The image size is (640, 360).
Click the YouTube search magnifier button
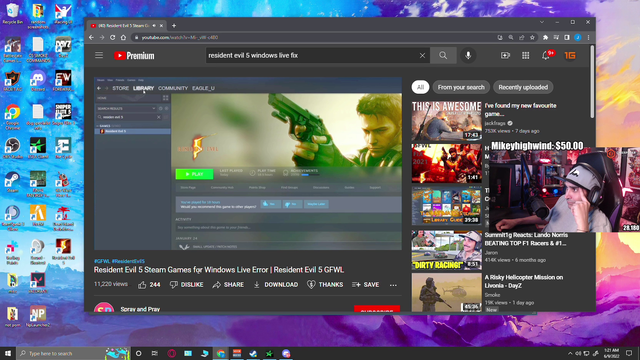tap(443, 56)
